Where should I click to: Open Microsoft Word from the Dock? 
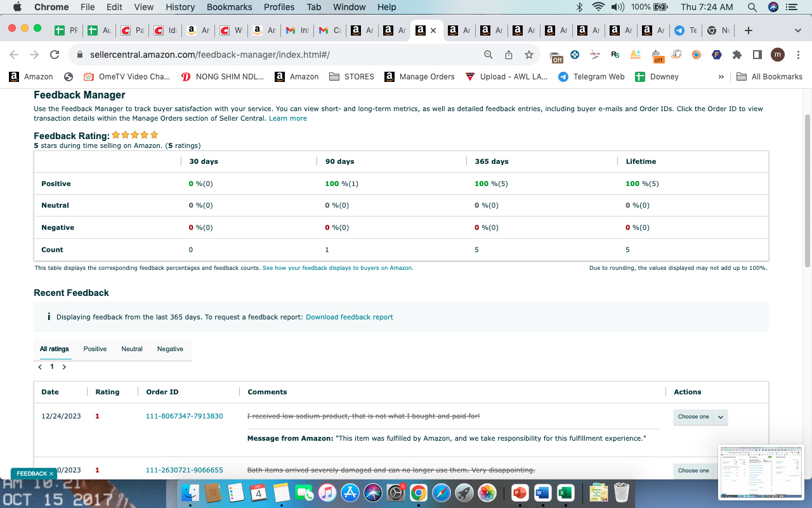click(x=542, y=493)
